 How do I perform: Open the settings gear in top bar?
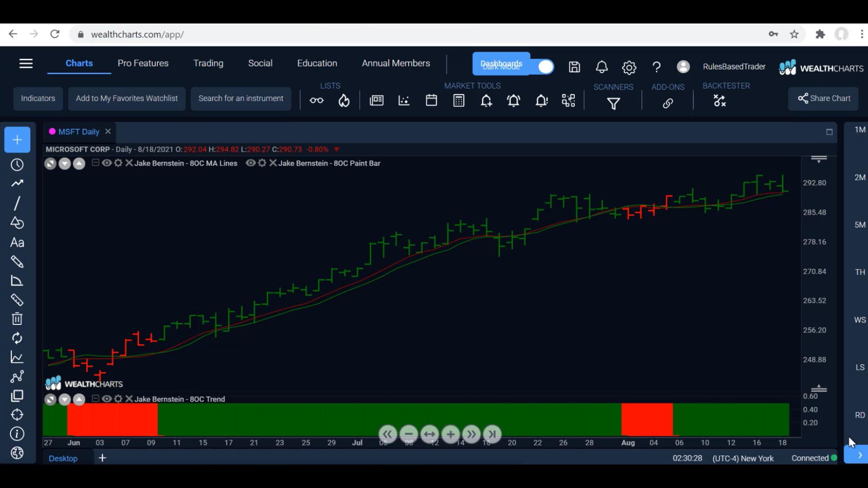point(629,67)
